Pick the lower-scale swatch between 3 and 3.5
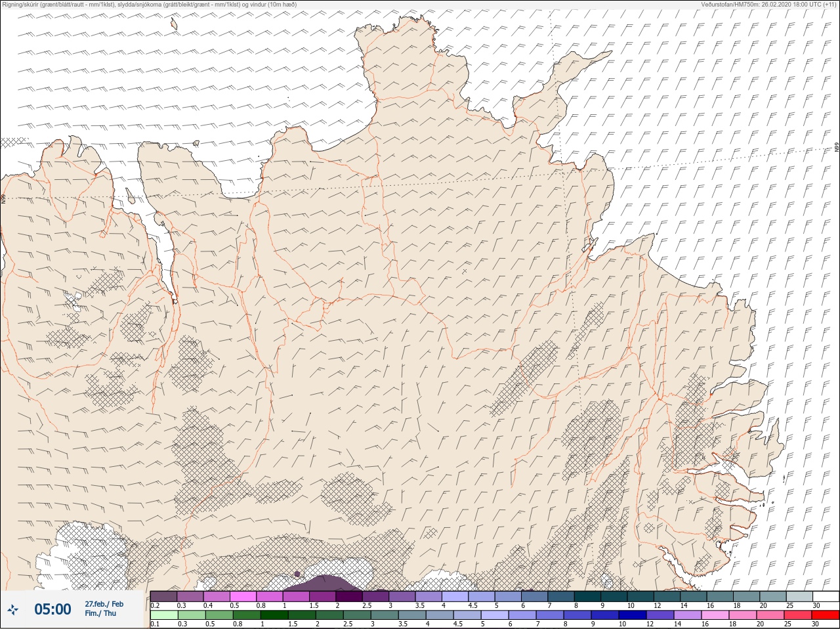This screenshot has width=840, height=629. 385,615
